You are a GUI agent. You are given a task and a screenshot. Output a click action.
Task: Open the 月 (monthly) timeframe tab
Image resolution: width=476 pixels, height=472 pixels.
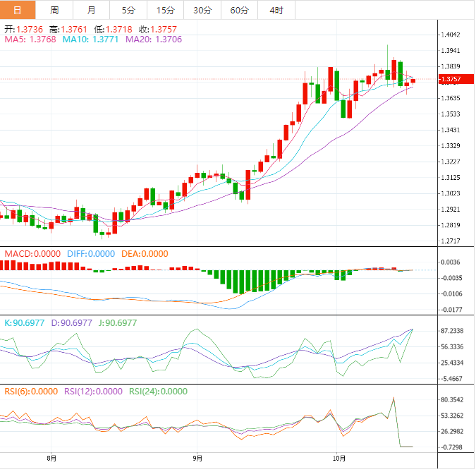point(92,10)
